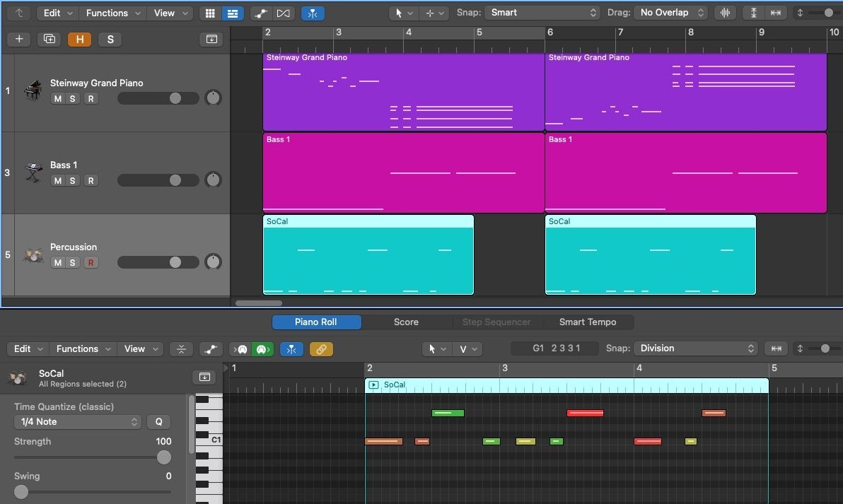Record-enable the Steinway Grand Piano track

click(x=91, y=99)
